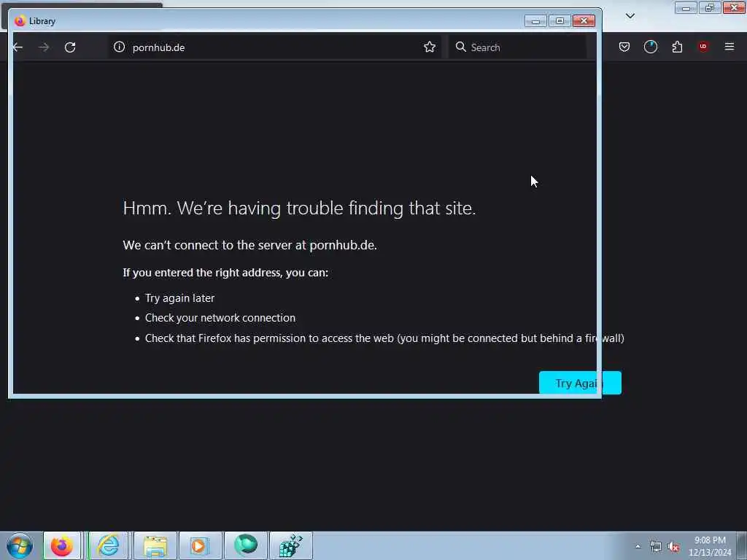This screenshot has height=560, width=747.
Task: Open the green orb app on taskbar
Action: tap(246, 545)
